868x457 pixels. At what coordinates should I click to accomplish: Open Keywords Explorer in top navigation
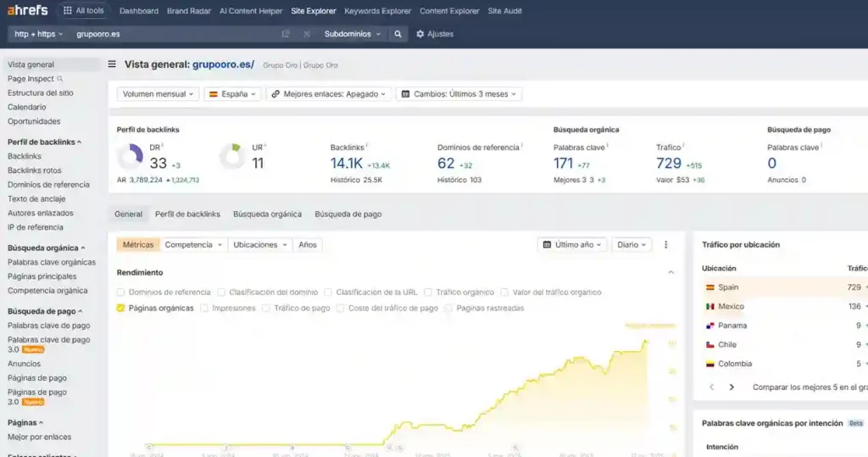point(377,10)
